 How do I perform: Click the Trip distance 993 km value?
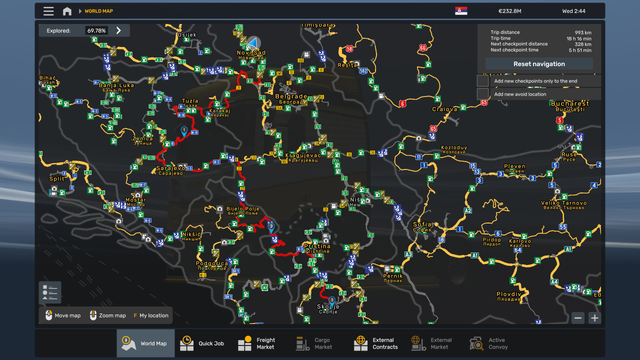[583, 32]
